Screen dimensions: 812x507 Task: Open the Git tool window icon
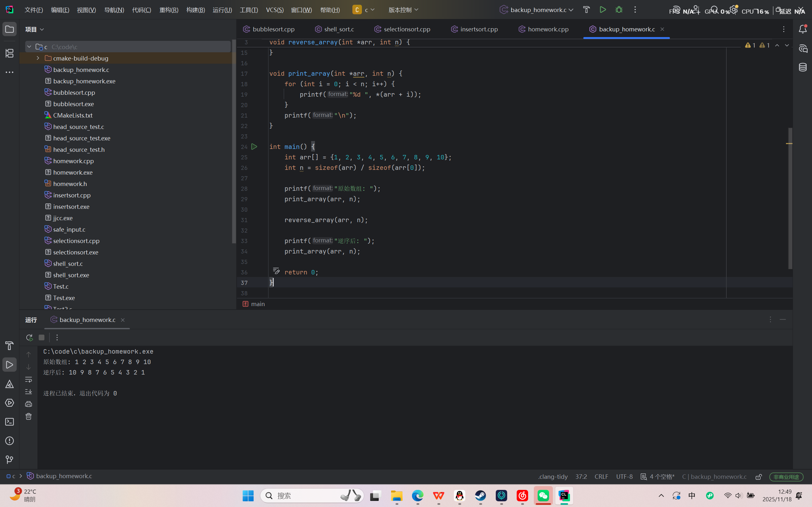pos(10,460)
